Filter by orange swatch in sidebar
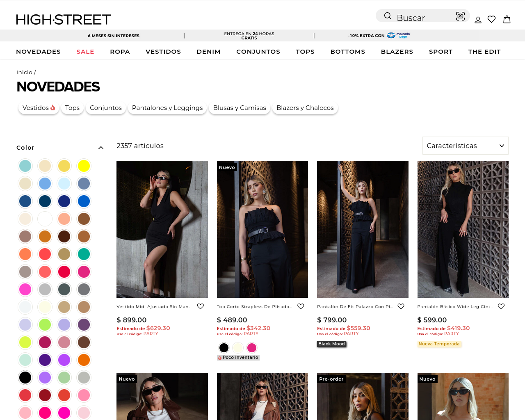 [x=84, y=360]
